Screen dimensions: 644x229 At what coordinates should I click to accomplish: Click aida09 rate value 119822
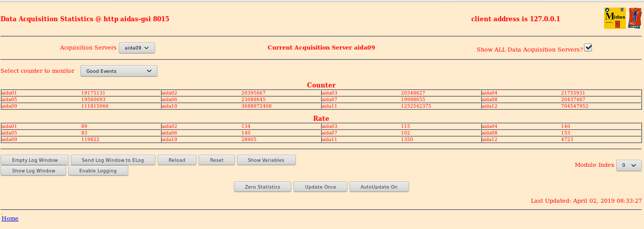pyautogui.click(x=90, y=139)
